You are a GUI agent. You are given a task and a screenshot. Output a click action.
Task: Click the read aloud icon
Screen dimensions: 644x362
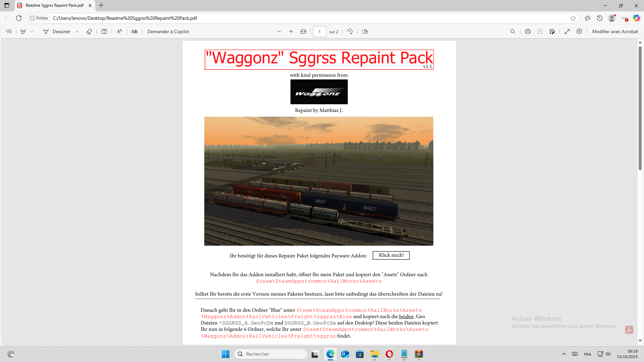pyautogui.click(x=119, y=32)
